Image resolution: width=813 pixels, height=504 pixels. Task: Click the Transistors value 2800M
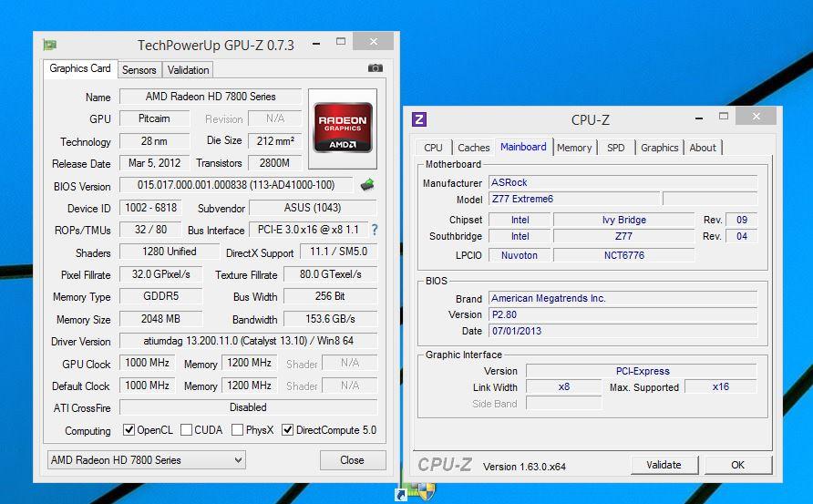[275, 163]
